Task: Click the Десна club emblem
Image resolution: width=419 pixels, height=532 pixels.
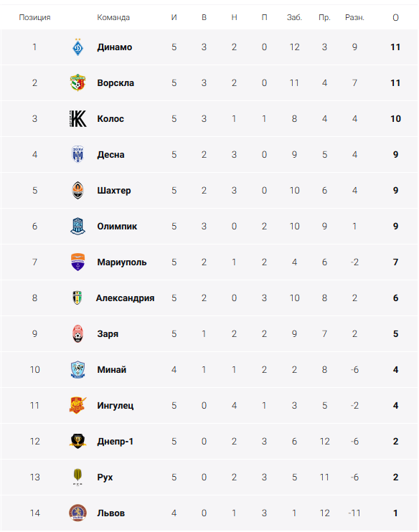Action: [77, 154]
